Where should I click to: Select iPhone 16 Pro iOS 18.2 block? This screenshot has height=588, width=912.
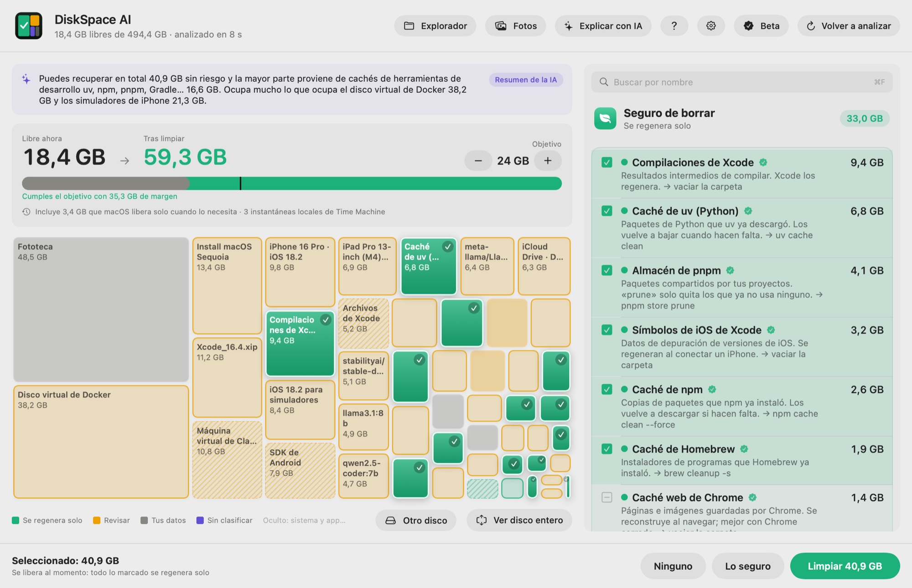(x=300, y=272)
